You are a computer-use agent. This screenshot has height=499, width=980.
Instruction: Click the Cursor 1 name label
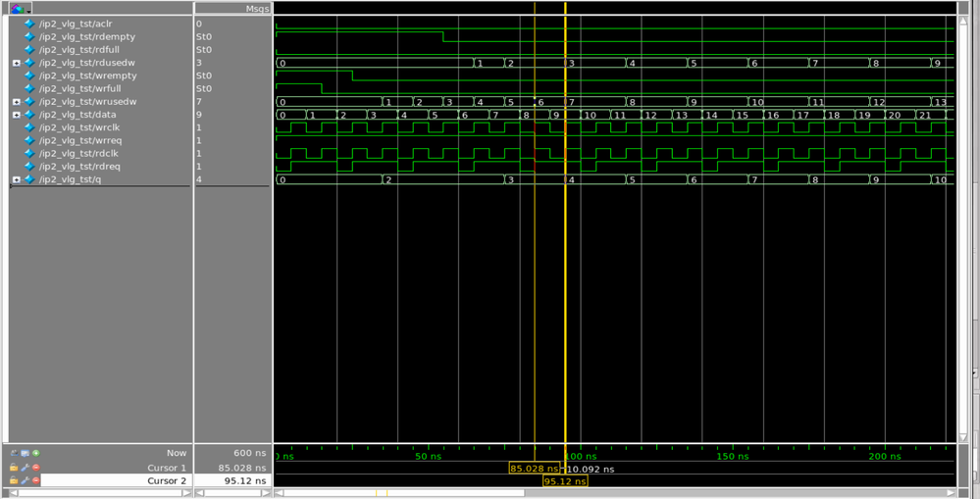coord(166,468)
